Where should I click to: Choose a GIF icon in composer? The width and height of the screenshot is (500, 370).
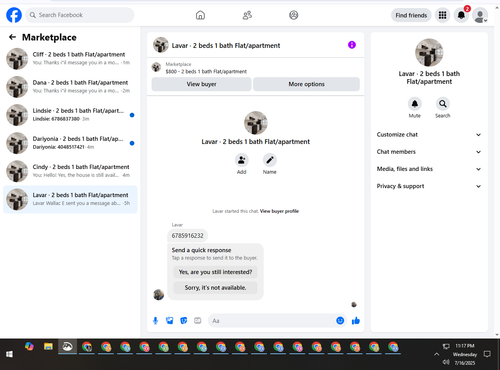pyautogui.click(x=198, y=321)
